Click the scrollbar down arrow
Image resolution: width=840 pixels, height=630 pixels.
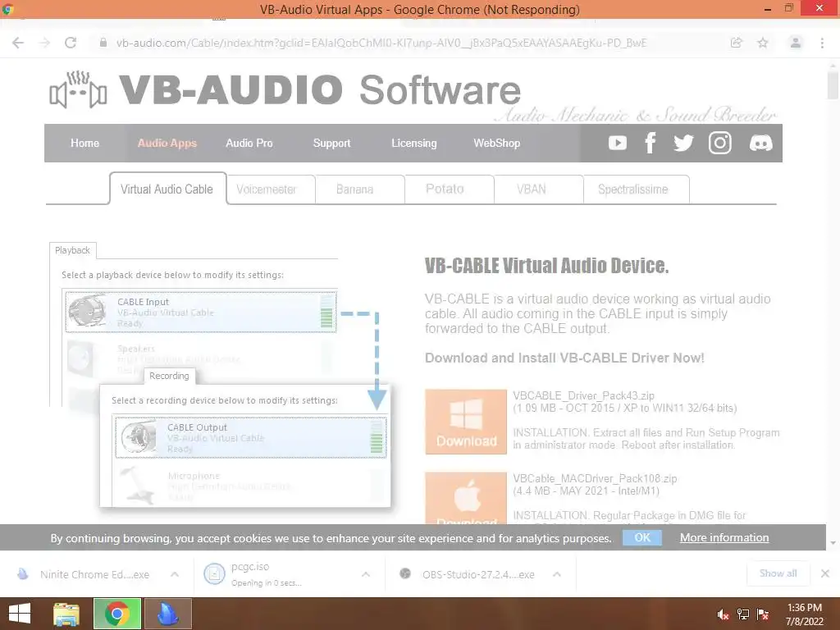coord(833,543)
